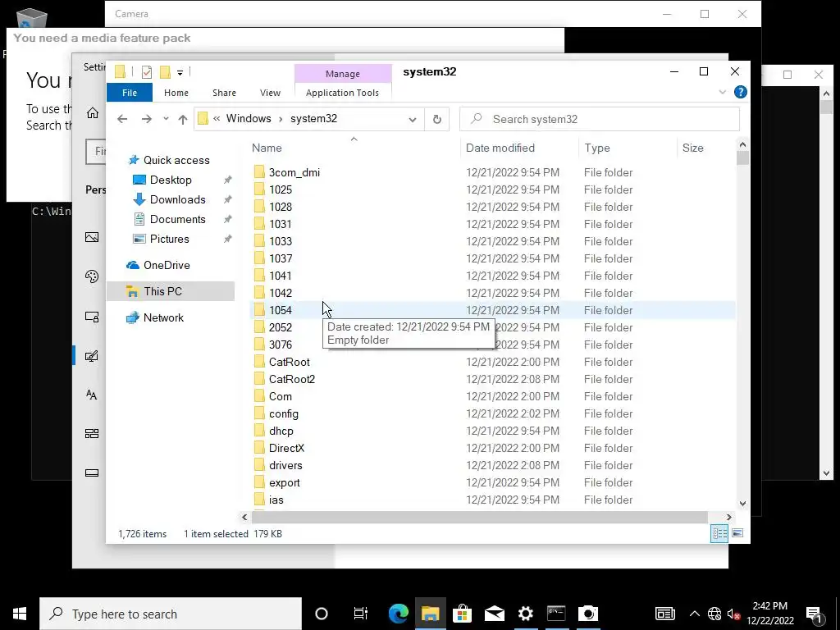This screenshot has height=630, width=840.
Task: Open Settings gear on taskbar
Action: [x=526, y=614]
